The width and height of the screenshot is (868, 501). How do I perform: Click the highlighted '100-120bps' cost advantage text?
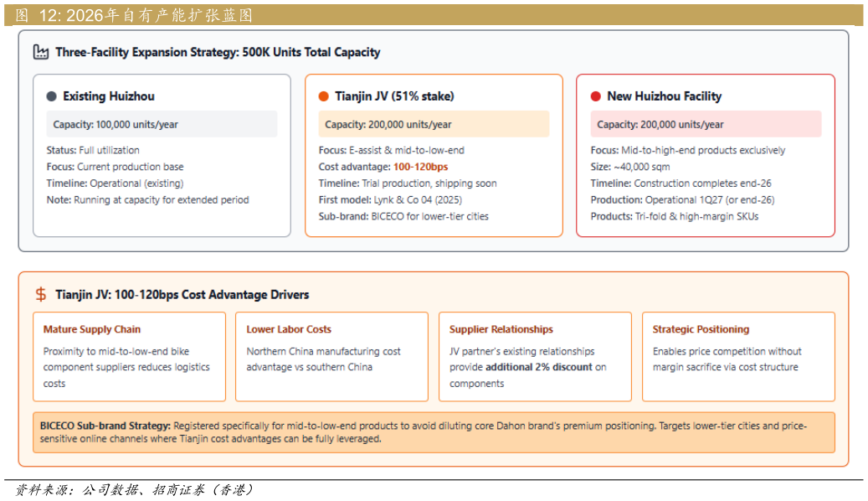(x=420, y=167)
